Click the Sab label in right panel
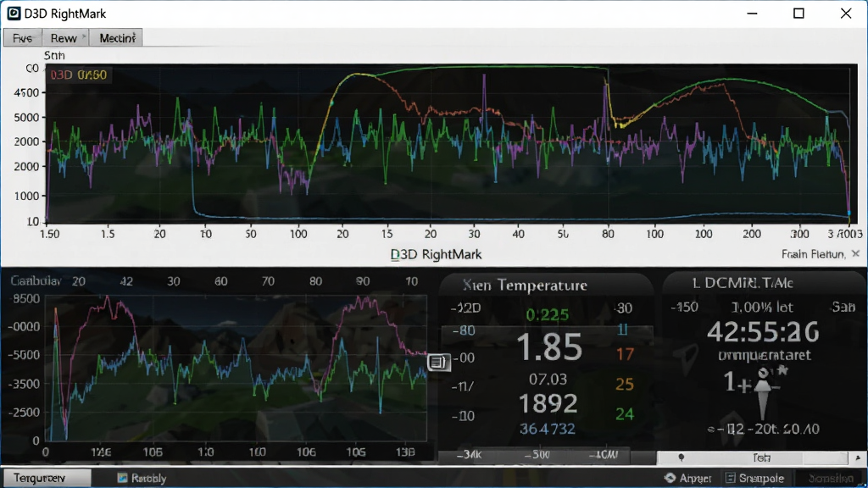Image resolution: width=868 pixels, height=488 pixels. click(x=843, y=307)
